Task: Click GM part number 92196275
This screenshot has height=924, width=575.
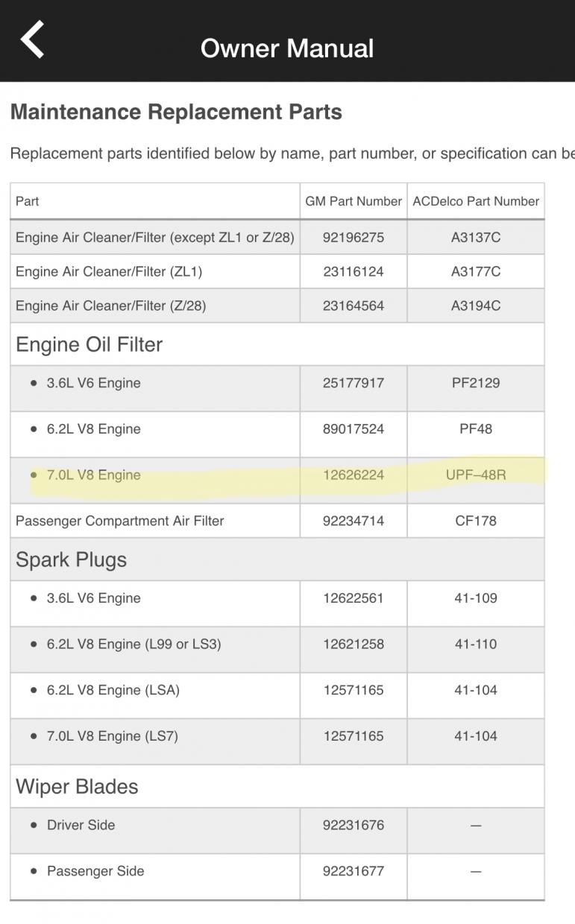Action: 354,238
